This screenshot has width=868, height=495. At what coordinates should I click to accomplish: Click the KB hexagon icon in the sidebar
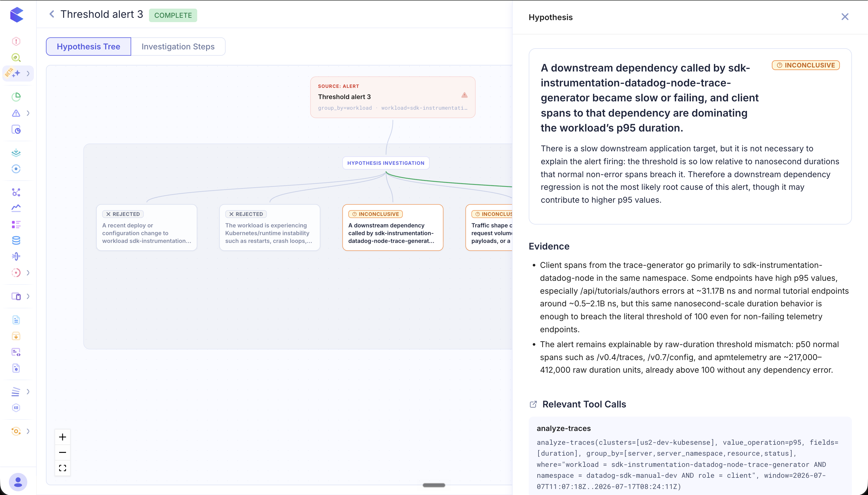(x=16, y=408)
